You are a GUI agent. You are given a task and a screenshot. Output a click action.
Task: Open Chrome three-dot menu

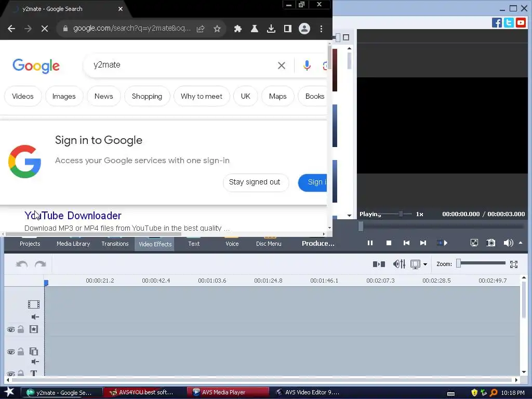pyautogui.click(x=321, y=29)
